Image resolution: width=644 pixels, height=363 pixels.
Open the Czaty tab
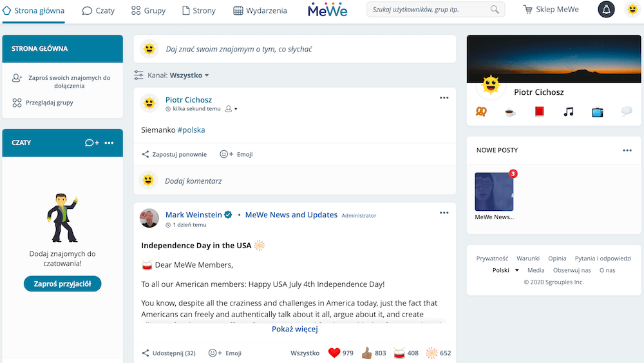click(98, 11)
